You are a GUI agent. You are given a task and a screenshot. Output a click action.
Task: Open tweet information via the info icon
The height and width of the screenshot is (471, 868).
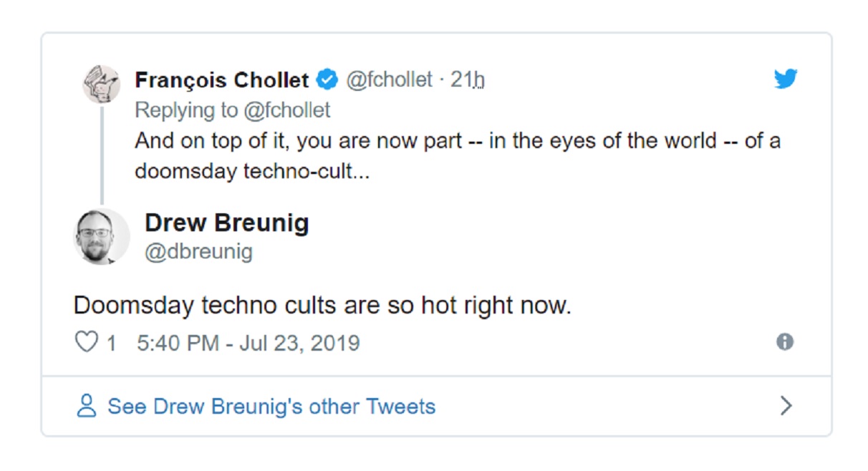[x=786, y=342]
